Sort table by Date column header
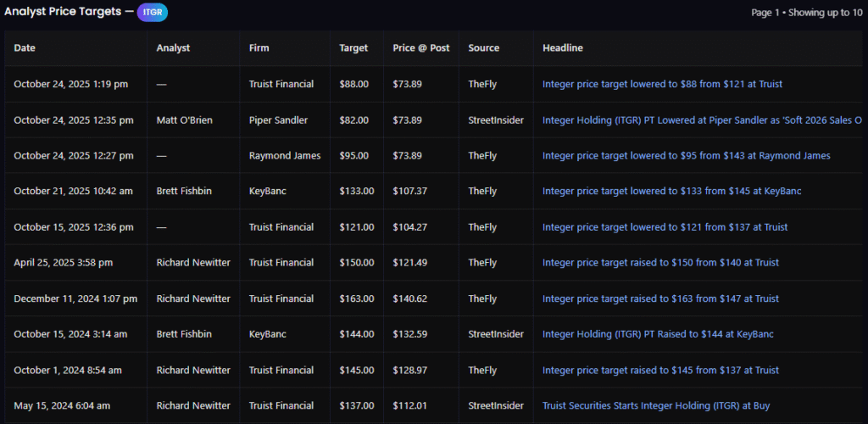Viewport: 868px width, 424px height. (25, 48)
